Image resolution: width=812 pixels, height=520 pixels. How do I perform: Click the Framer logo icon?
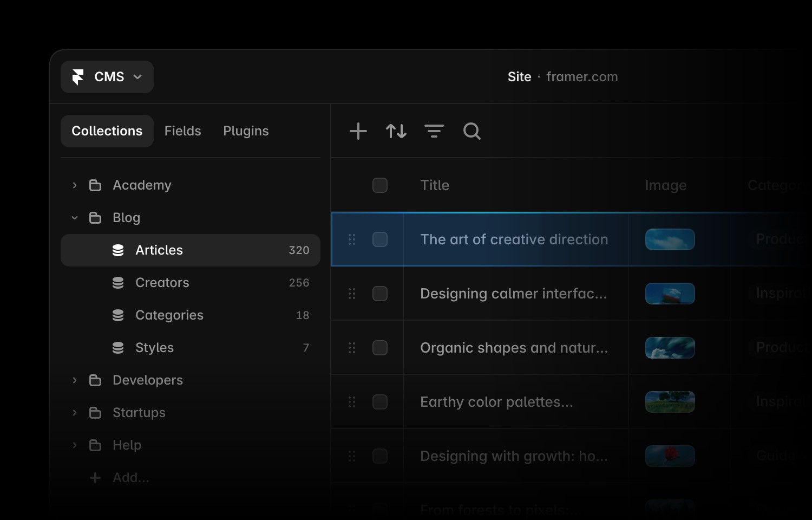pos(78,77)
